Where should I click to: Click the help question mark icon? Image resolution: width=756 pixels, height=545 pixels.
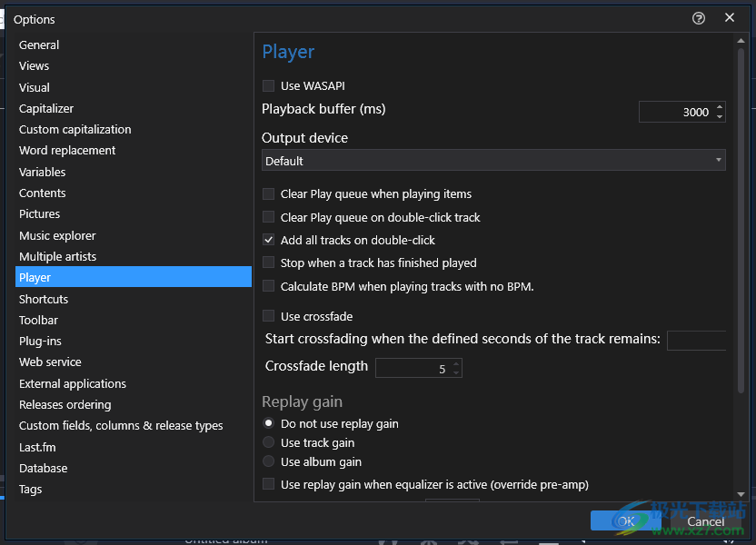[699, 18]
